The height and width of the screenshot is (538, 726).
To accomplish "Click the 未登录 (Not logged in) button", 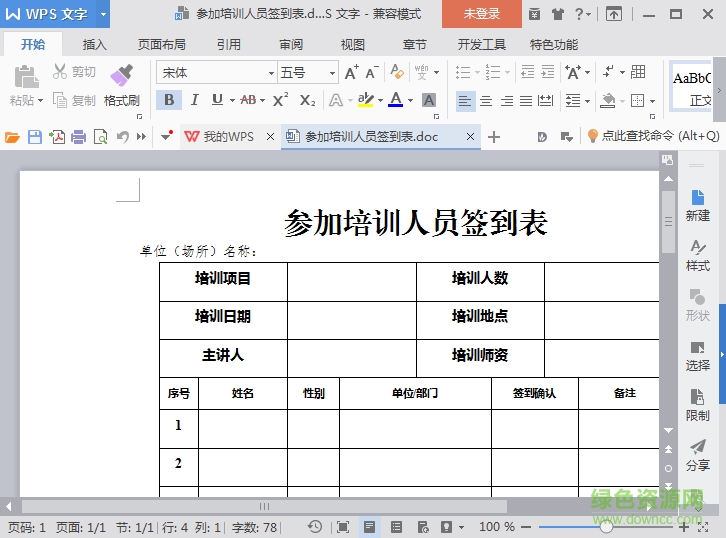I will (481, 14).
